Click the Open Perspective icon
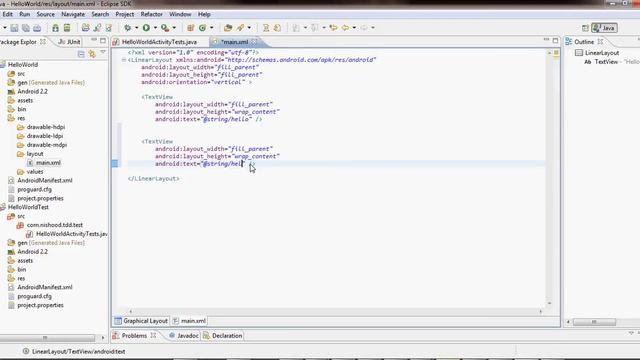Screen dimensions: 640x360 point(585,28)
